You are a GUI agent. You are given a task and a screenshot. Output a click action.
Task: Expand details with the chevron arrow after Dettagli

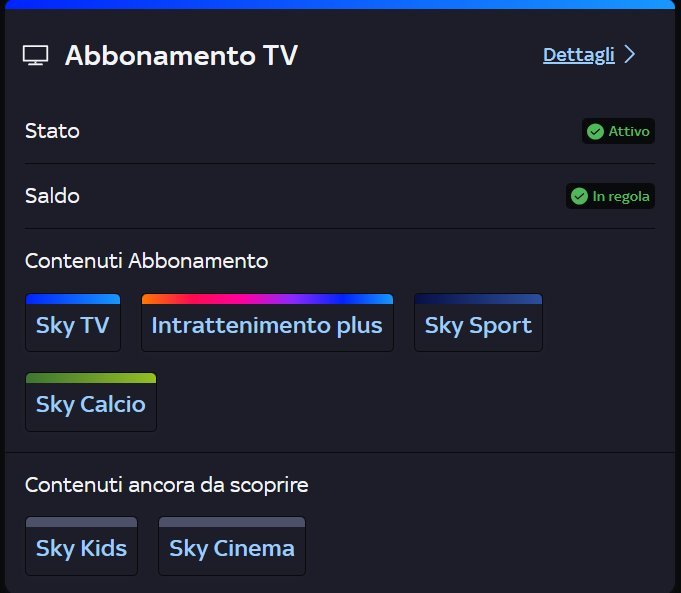(x=630, y=55)
